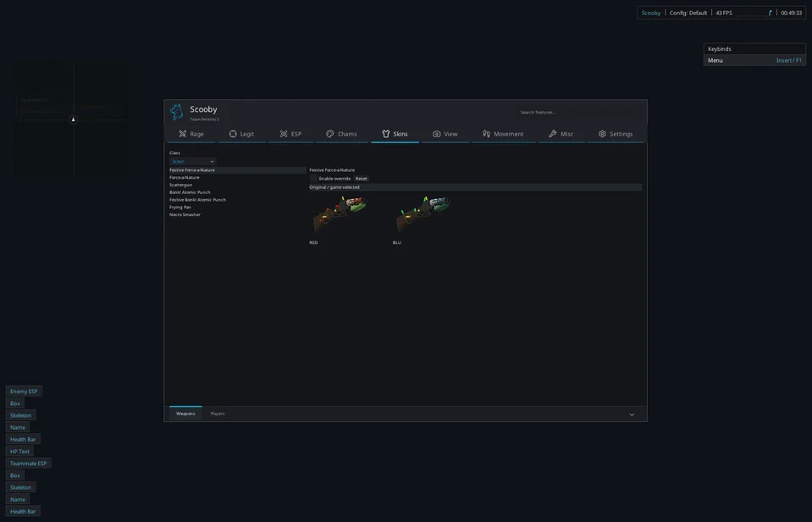The width and height of the screenshot is (812, 522).
Task: Click the Skeleton tag under Enemy ESP
Action: tap(20, 415)
